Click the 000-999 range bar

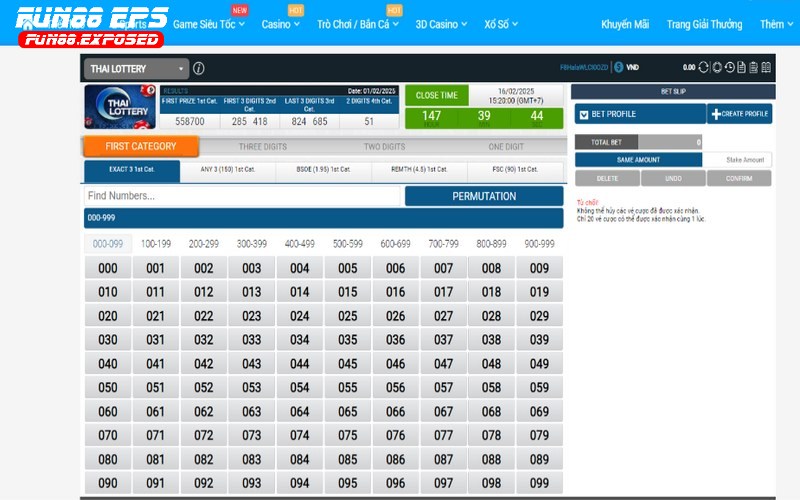pyautogui.click(x=323, y=218)
